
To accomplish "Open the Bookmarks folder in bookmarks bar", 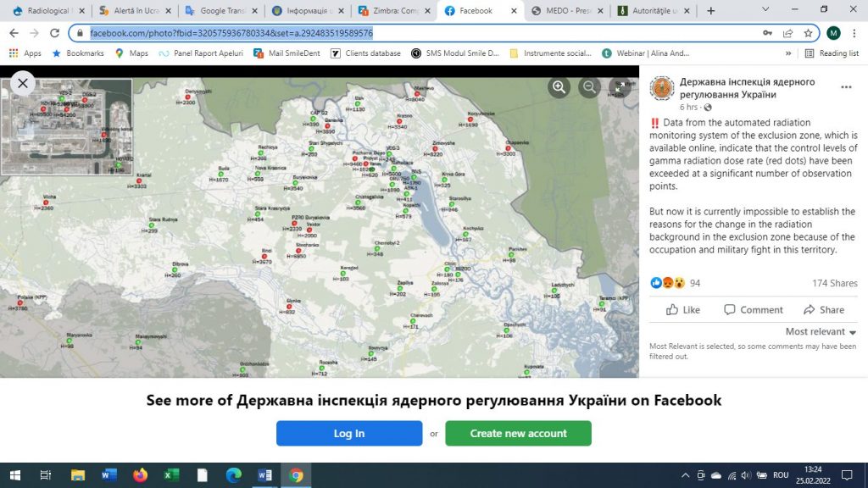I will [77, 53].
